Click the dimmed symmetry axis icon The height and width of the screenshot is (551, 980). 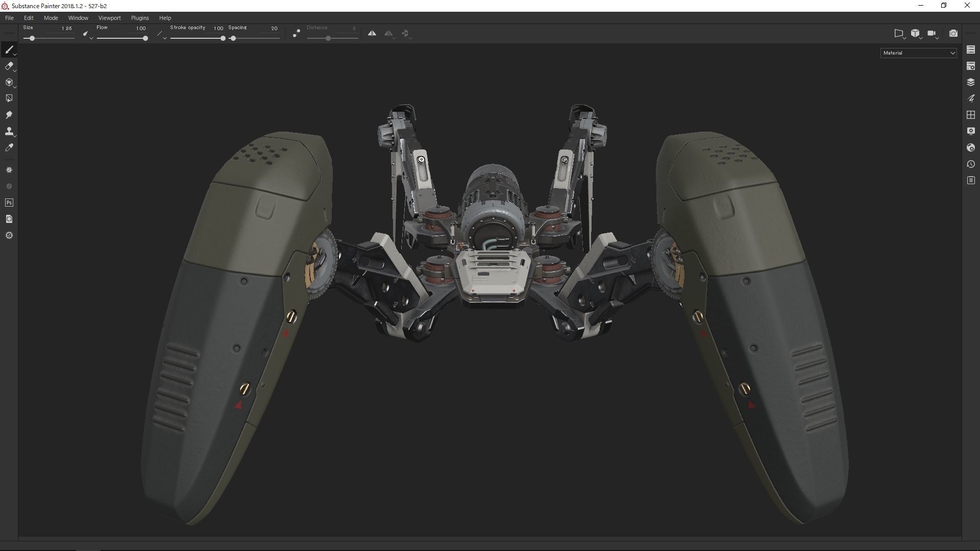point(405,33)
